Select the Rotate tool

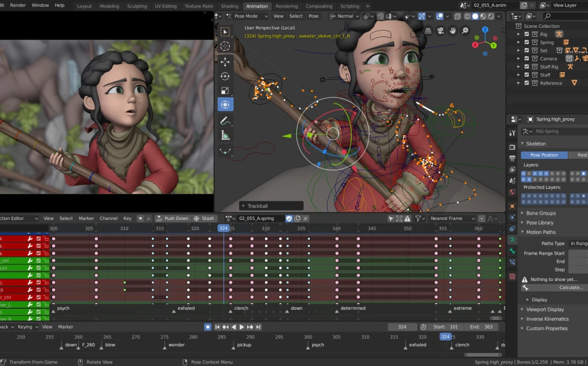225,75
